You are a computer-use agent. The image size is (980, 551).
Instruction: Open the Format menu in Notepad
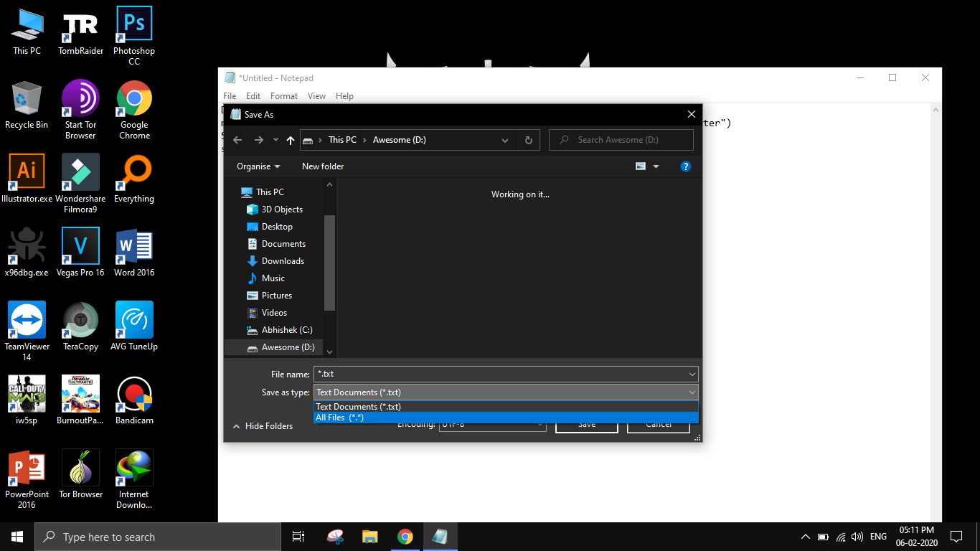[x=284, y=95]
